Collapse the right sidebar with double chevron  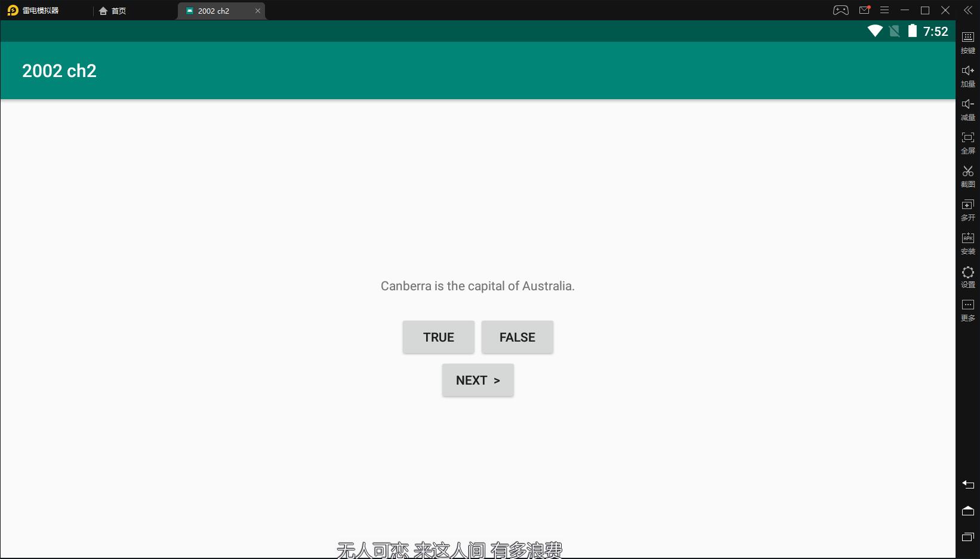(968, 10)
